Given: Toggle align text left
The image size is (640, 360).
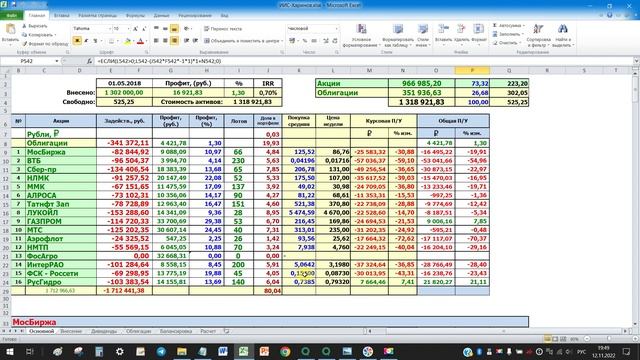Looking at the screenshot, I should pyautogui.click(x=156, y=41).
